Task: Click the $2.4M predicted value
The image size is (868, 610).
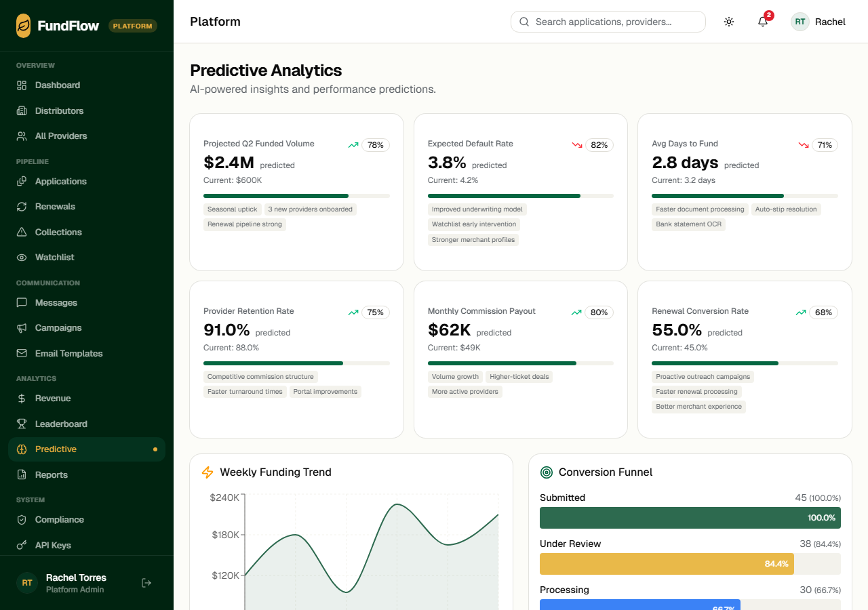Action: [229, 163]
